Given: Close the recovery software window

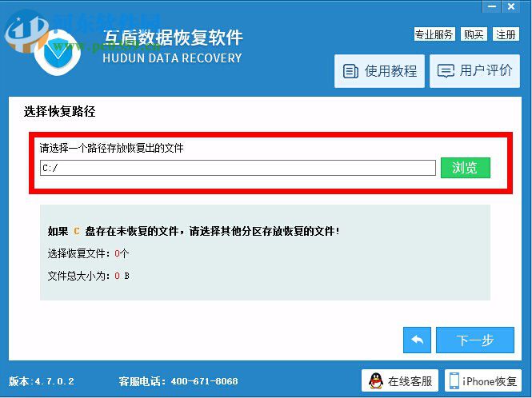Looking at the screenshot, I should 511,6.
